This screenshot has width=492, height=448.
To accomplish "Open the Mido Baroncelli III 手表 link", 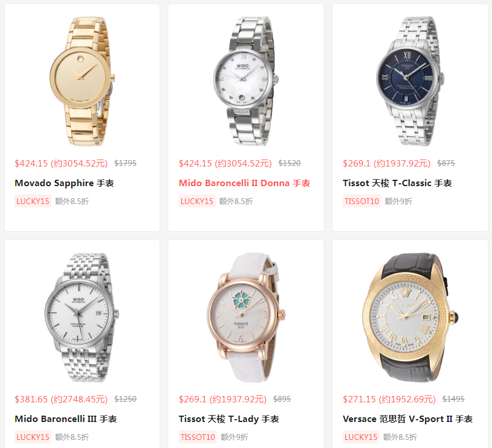I will [66, 419].
